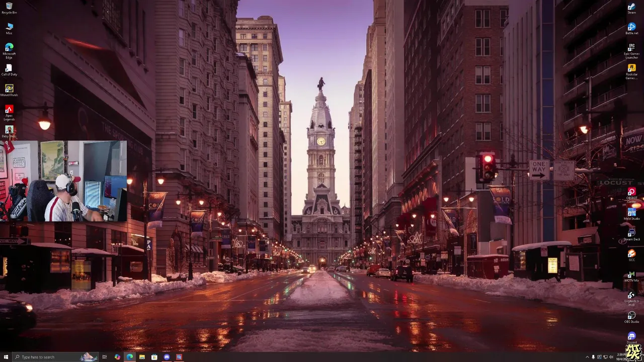The width and height of the screenshot is (644, 362).
Task: Select the OBS Studio desktop shortcut
Action: pos(631,317)
